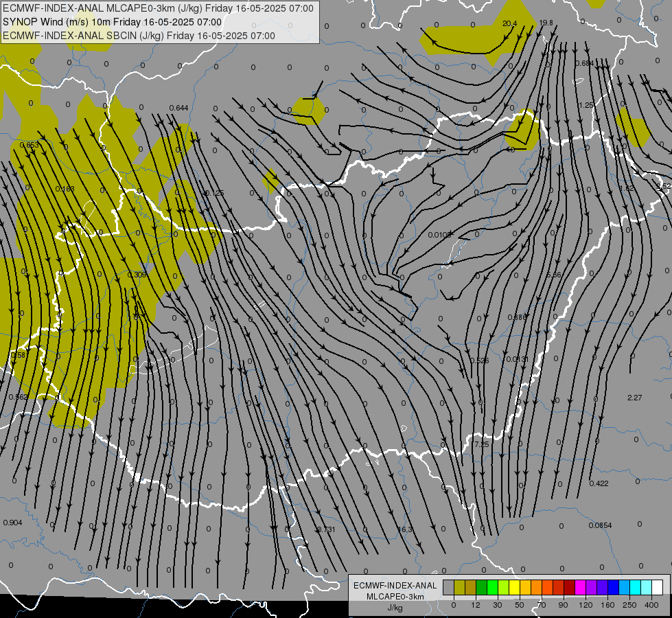Click the map value 19.8
Viewport: 672px width, 618px height.
click(546, 23)
